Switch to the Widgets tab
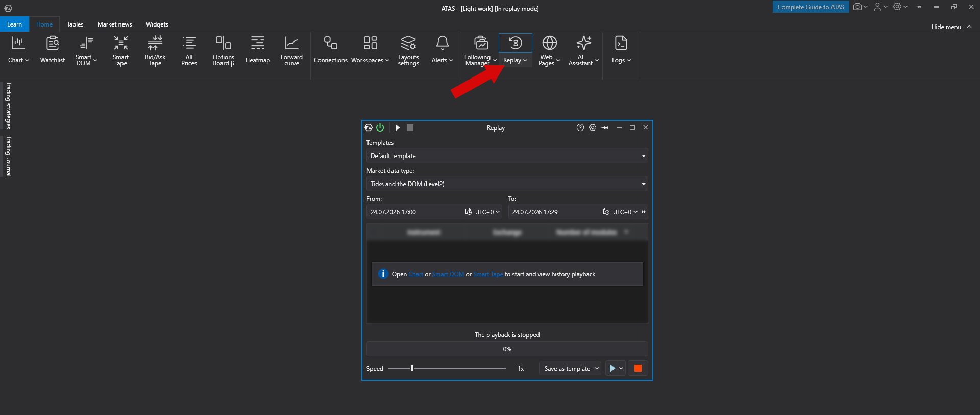The height and width of the screenshot is (415, 980). click(157, 24)
